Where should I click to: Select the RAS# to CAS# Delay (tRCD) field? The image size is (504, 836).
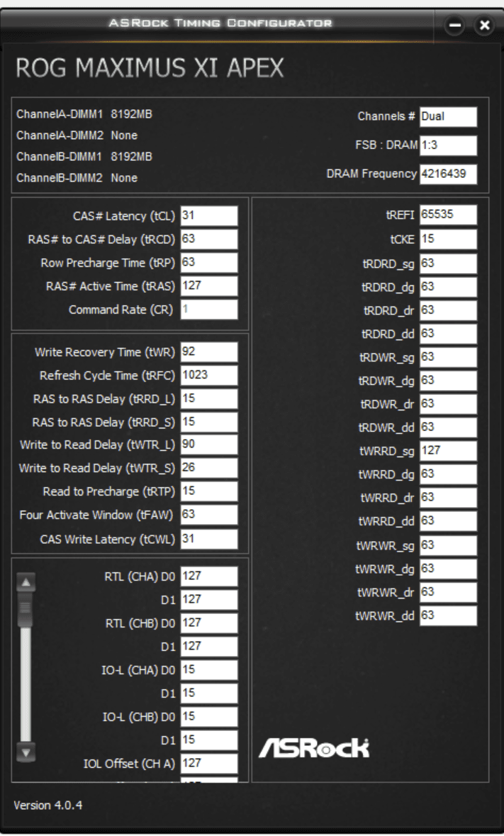209,240
